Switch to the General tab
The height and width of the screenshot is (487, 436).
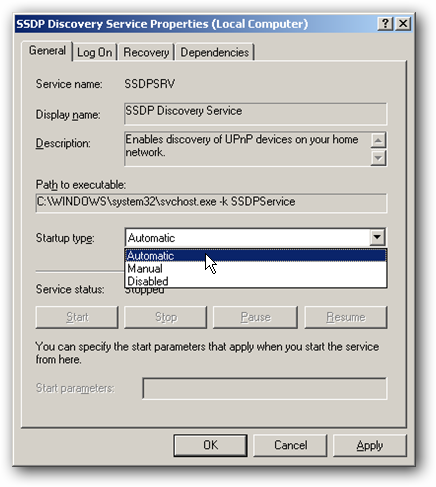pos(47,51)
